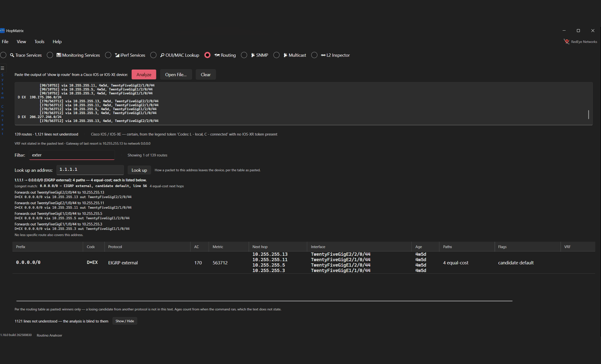Open the Tools menu
The height and width of the screenshot is (364, 601).
[39, 42]
